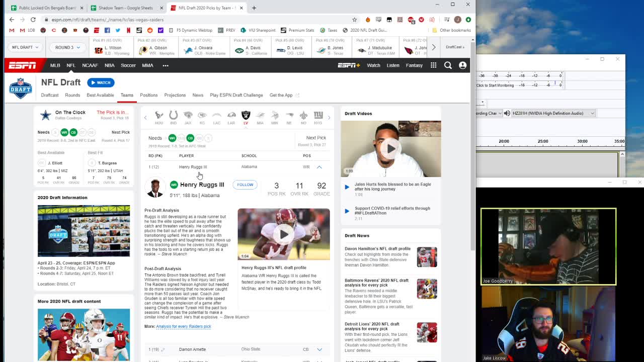Select the New England Patriots logo

point(289,115)
